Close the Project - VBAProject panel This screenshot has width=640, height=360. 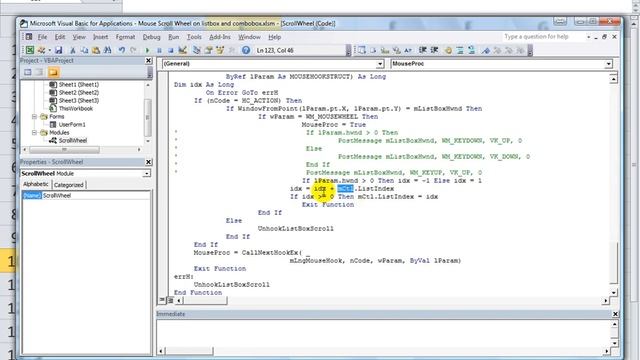pos(149,60)
